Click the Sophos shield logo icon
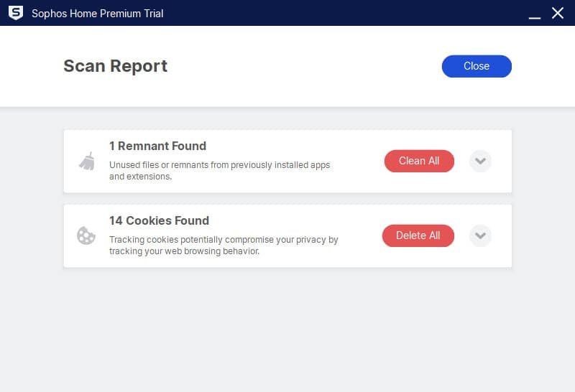Image resolution: width=575 pixels, height=392 pixels. [16, 13]
